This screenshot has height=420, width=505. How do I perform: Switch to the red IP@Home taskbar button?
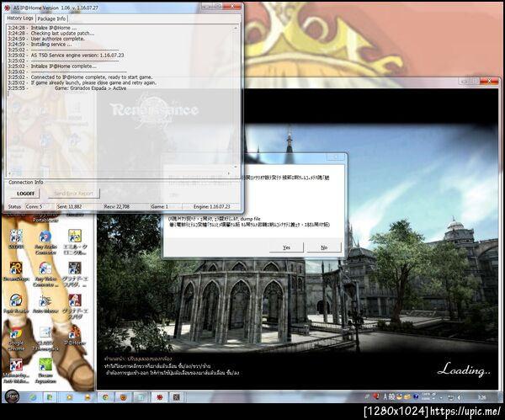pyautogui.click(x=159, y=397)
